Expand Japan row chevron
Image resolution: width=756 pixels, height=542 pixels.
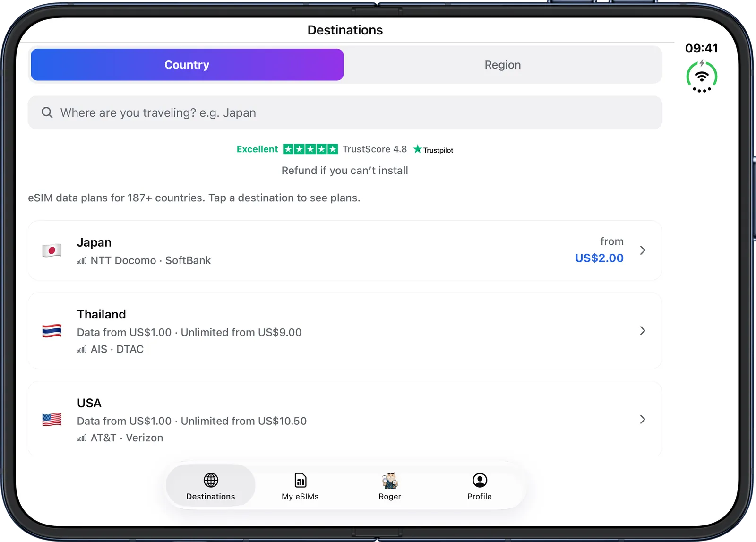(x=643, y=250)
